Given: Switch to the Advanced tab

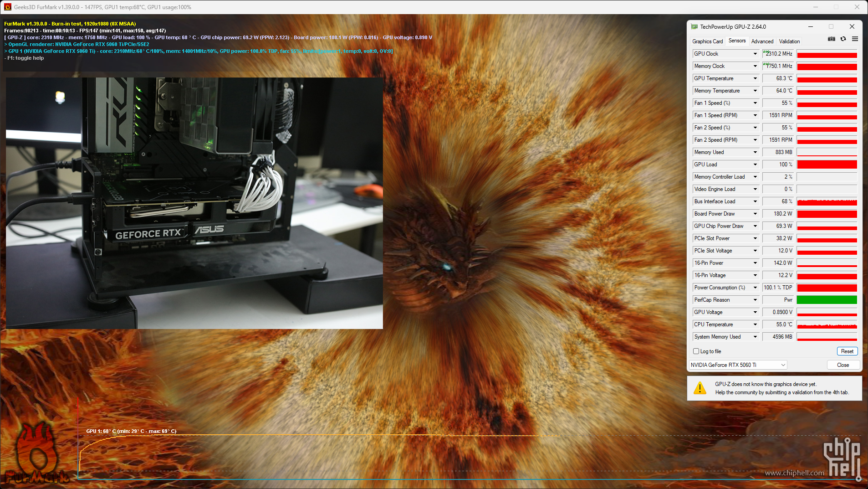Looking at the screenshot, I should [x=762, y=41].
